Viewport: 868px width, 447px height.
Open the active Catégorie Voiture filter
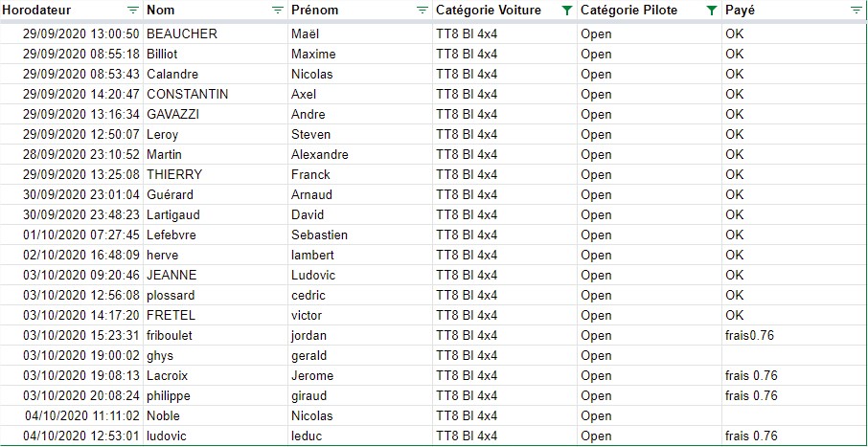pyautogui.click(x=567, y=10)
